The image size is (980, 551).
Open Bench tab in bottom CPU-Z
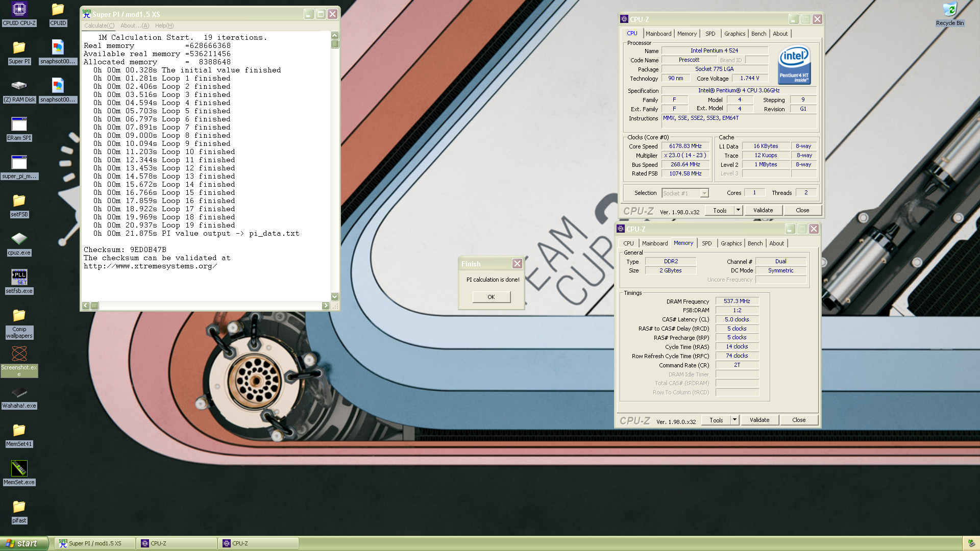coord(755,243)
